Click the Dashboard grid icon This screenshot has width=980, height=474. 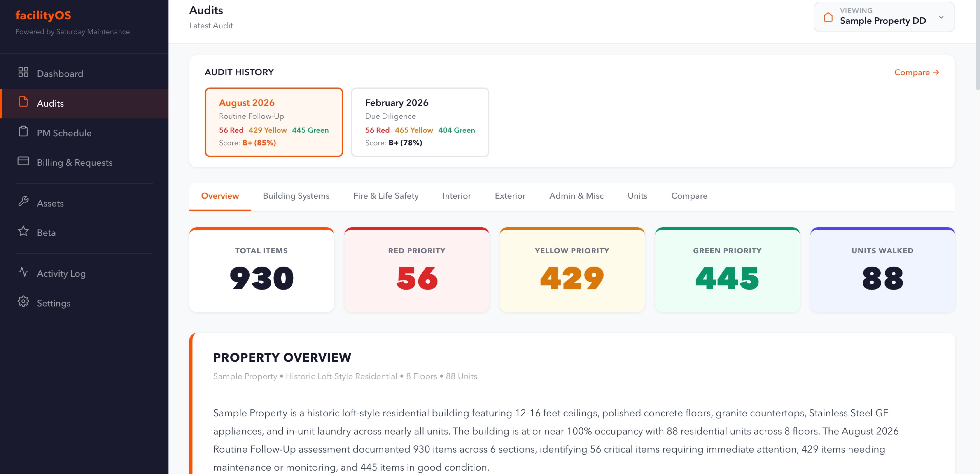pos(23,72)
